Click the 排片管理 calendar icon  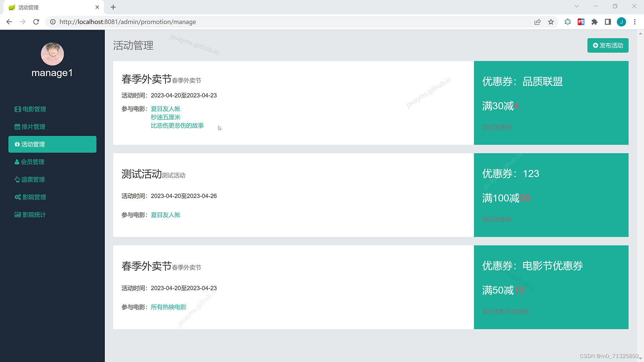coord(17,127)
